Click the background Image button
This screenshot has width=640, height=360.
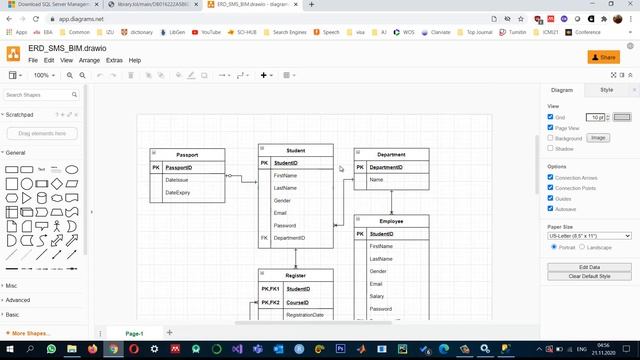click(x=598, y=138)
